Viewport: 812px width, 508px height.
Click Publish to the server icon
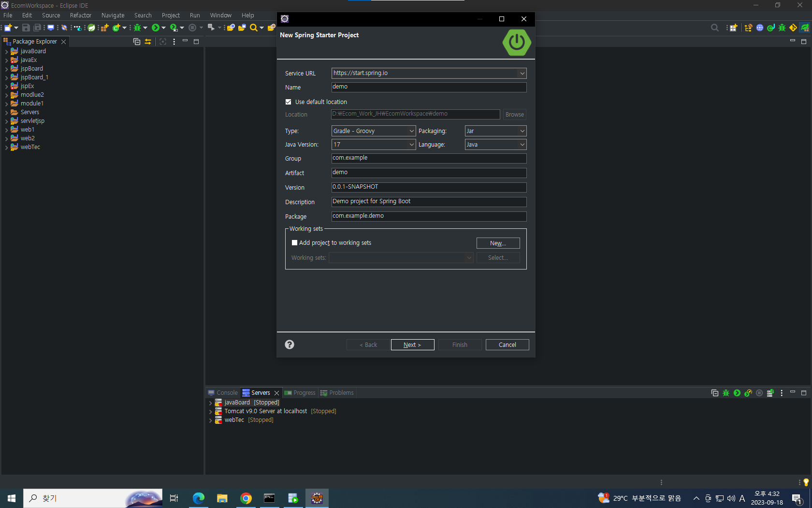(770, 393)
